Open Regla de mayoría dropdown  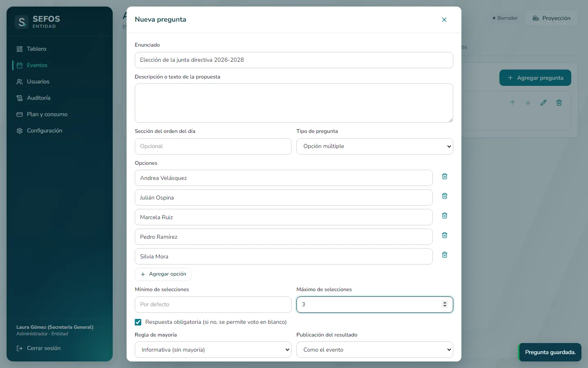(x=213, y=350)
